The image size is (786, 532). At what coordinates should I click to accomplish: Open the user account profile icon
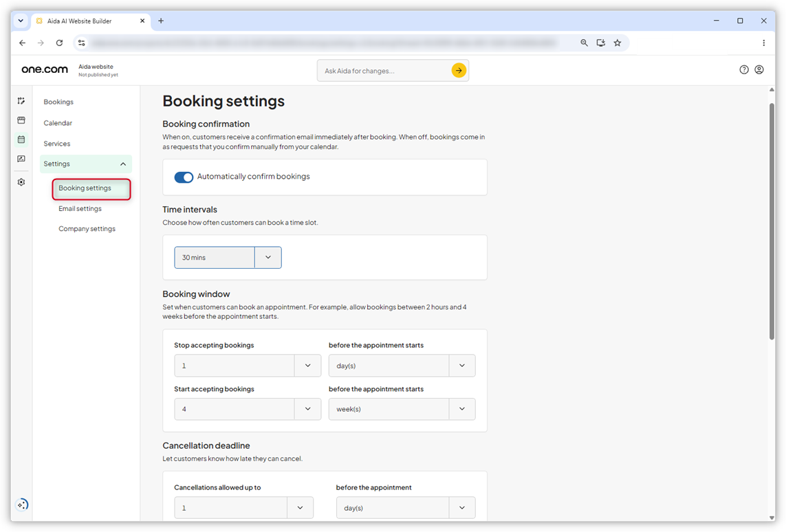pyautogui.click(x=759, y=69)
